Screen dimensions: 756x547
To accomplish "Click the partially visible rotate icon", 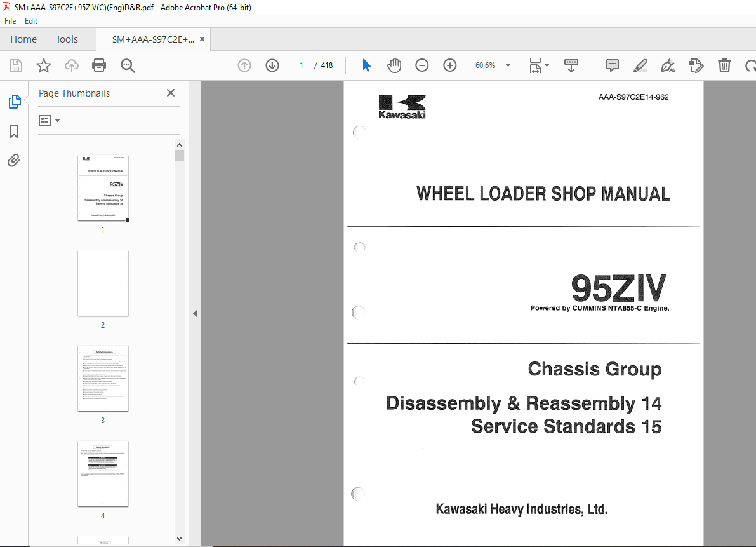I will (x=750, y=65).
